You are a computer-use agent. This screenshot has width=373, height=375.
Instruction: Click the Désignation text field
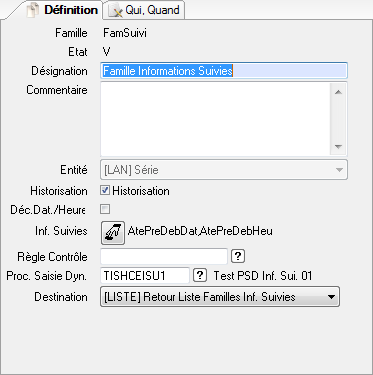pyautogui.click(x=224, y=71)
